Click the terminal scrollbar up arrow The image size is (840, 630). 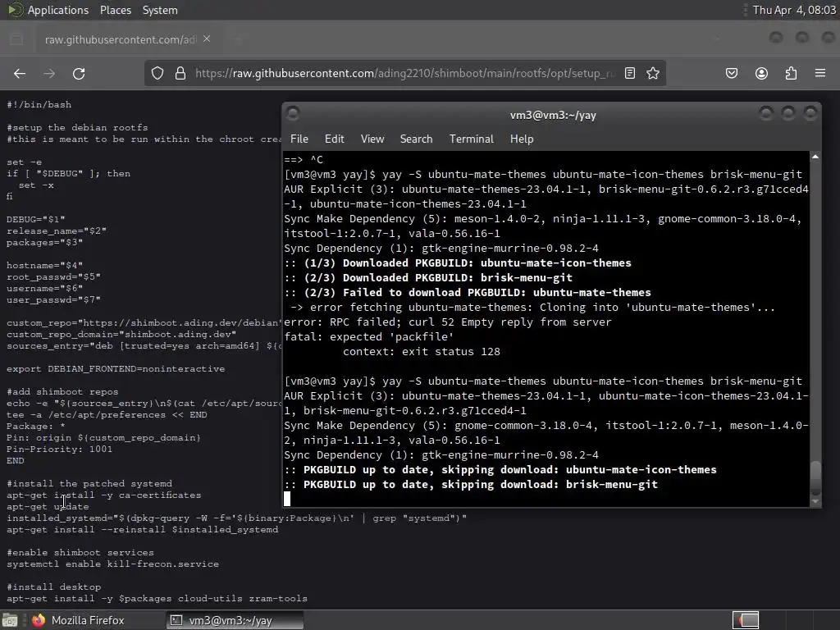point(815,157)
